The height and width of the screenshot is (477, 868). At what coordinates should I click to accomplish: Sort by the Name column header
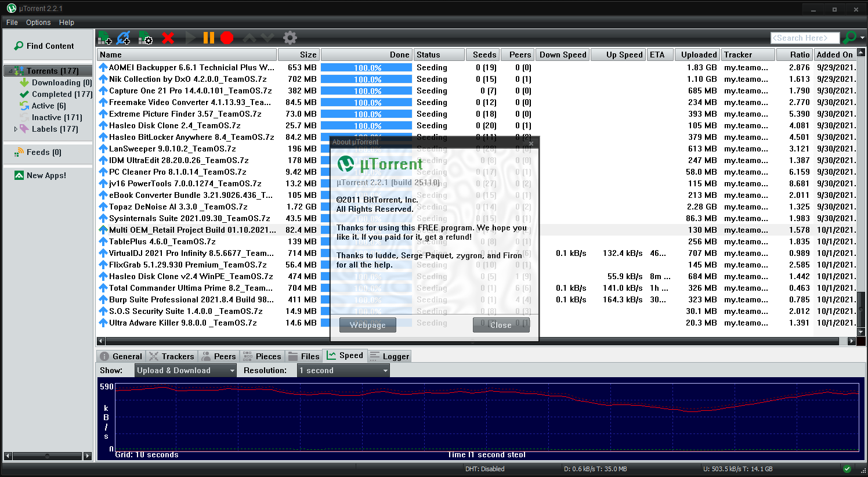click(187, 55)
